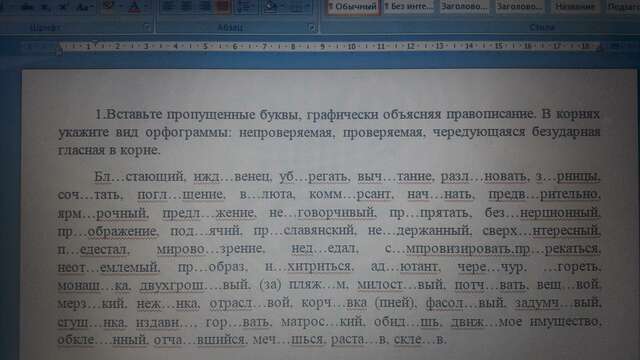Click the left indent marker on ruler
The image size is (640, 360).
[x=59, y=50]
